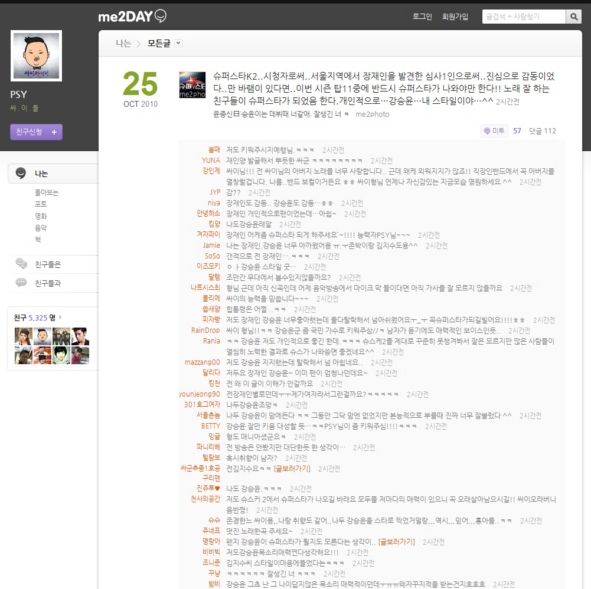This screenshot has height=589, width=591.
Task: Open 돌아보는 in the sidebar submenu
Action: point(47,193)
